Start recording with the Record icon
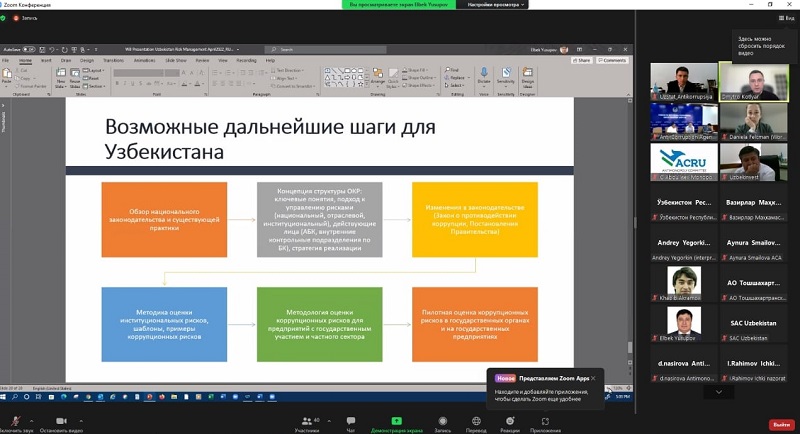800x434 pixels. point(443,420)
